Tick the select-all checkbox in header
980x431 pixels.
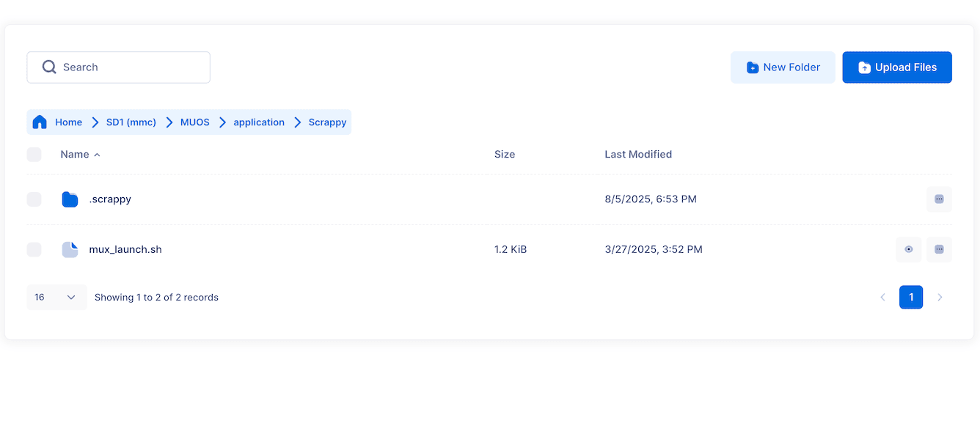pyautogui.click(x=34, y=155)
